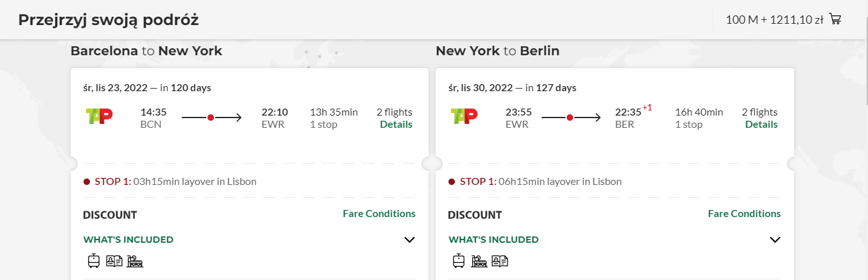Click train icon under Berlin fare
This screenshot has height=280, width=868.
tap(459, 261)
